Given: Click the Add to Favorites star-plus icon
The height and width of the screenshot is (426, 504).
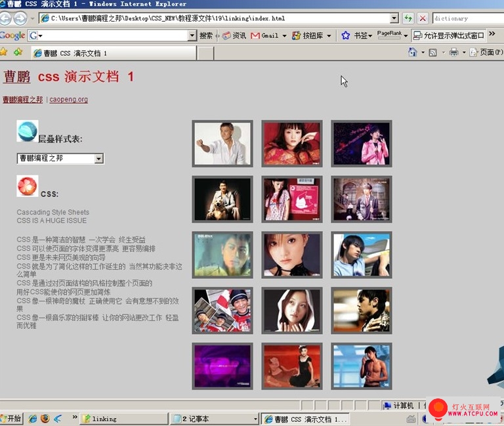Looking at the screenshot, I should tap(18, 52).
